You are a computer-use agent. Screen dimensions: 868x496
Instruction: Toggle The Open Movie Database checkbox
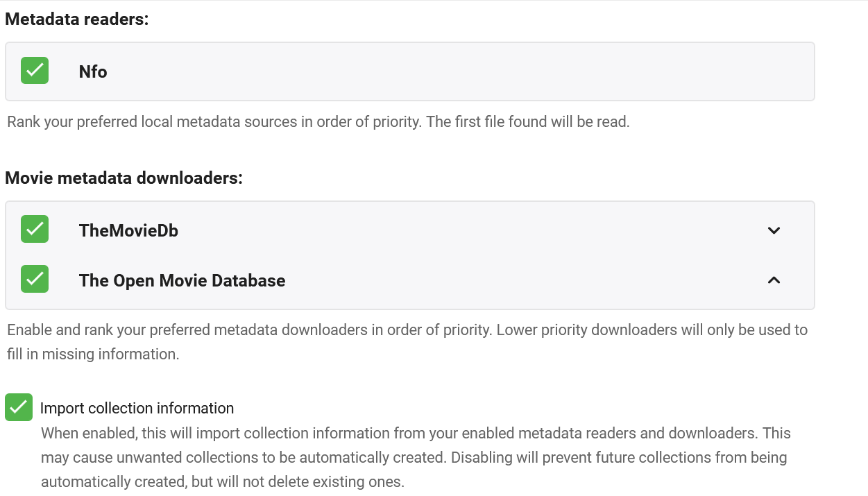(35, 280)
